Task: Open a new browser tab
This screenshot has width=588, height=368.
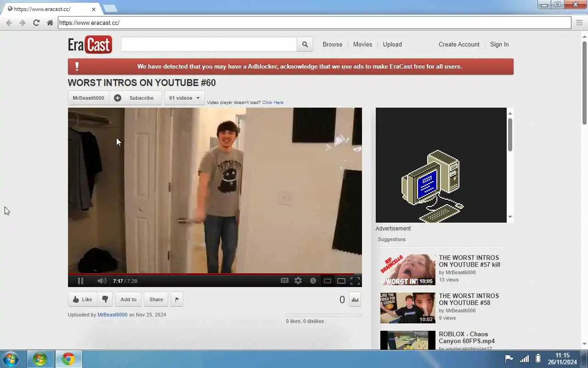Action: pyautogui.click(x=110, y=8)
